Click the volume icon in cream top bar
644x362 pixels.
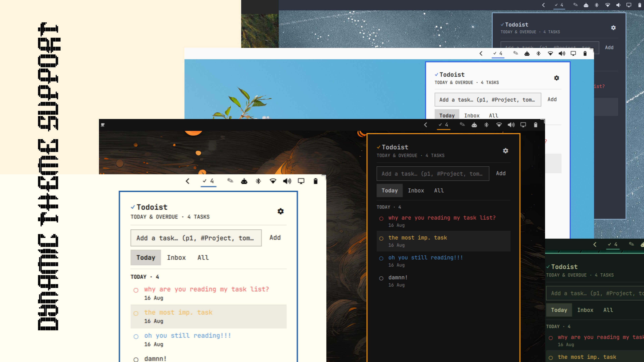pos(287,181)
